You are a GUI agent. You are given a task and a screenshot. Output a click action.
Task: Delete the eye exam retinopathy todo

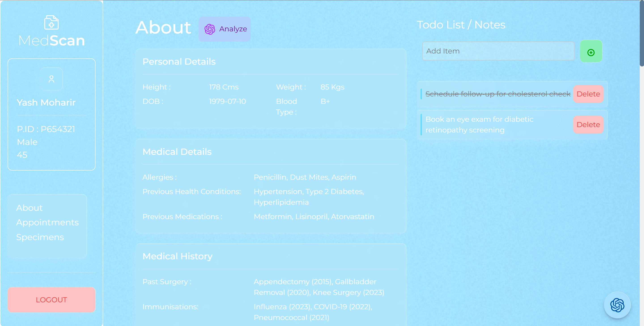pyautogui.click(x=588, y=124)
